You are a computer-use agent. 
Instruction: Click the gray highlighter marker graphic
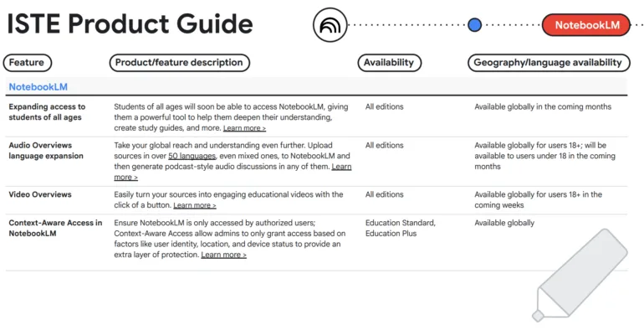point(580,275)
